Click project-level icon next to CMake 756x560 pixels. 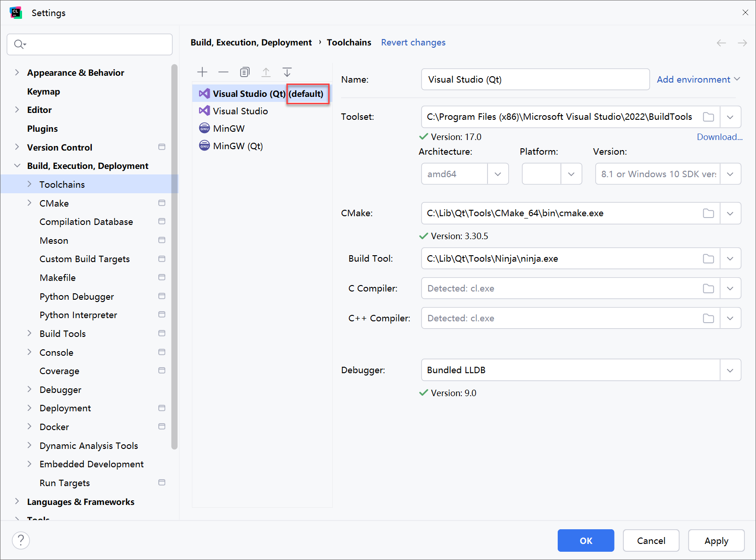tap(162, 203)
